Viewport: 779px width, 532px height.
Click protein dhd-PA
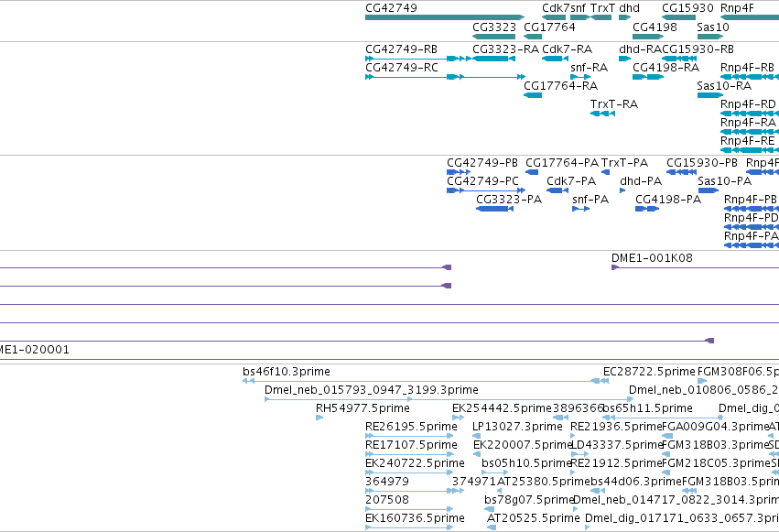[x=641, y=181]
